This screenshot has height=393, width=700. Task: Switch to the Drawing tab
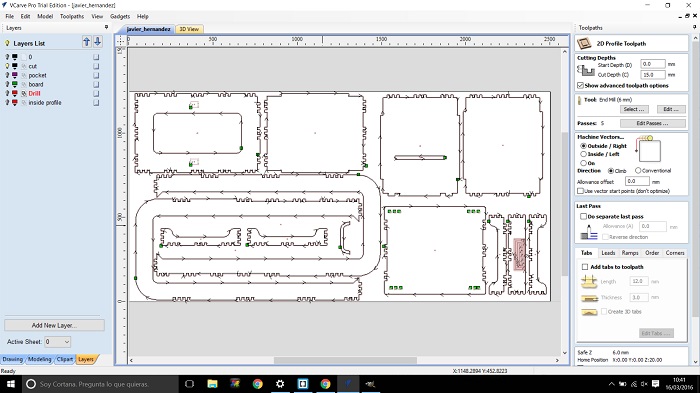coord(12,359)
